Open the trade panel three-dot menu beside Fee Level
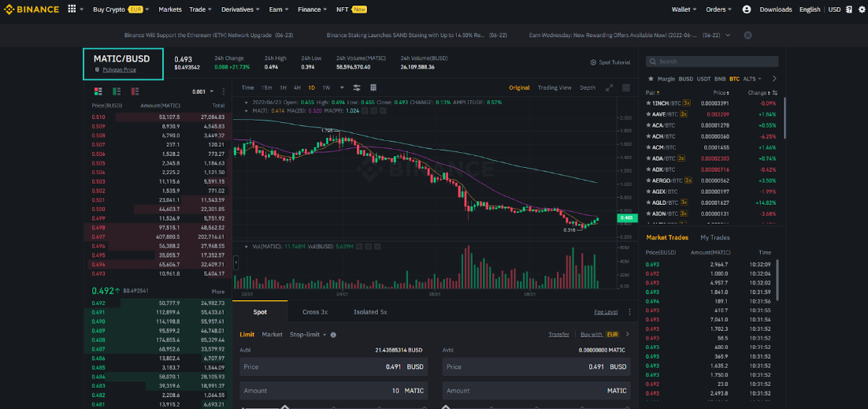868x409 pixels. click(x=629, y=312)
